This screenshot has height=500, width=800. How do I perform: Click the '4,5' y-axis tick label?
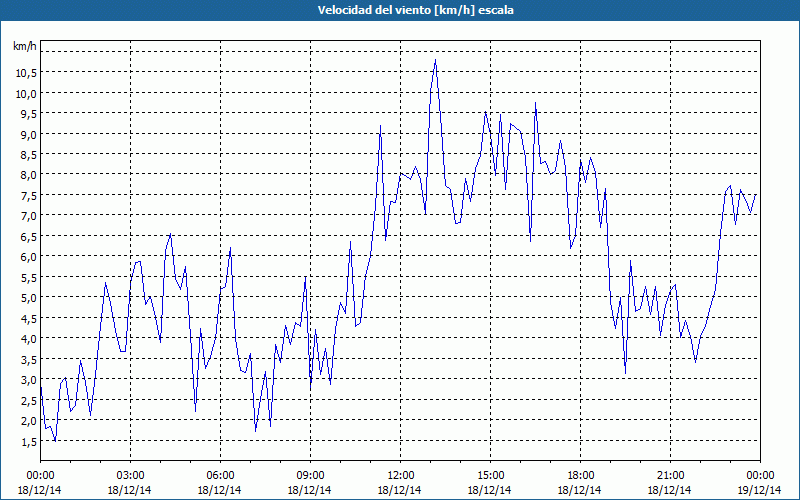coord(29,318)
